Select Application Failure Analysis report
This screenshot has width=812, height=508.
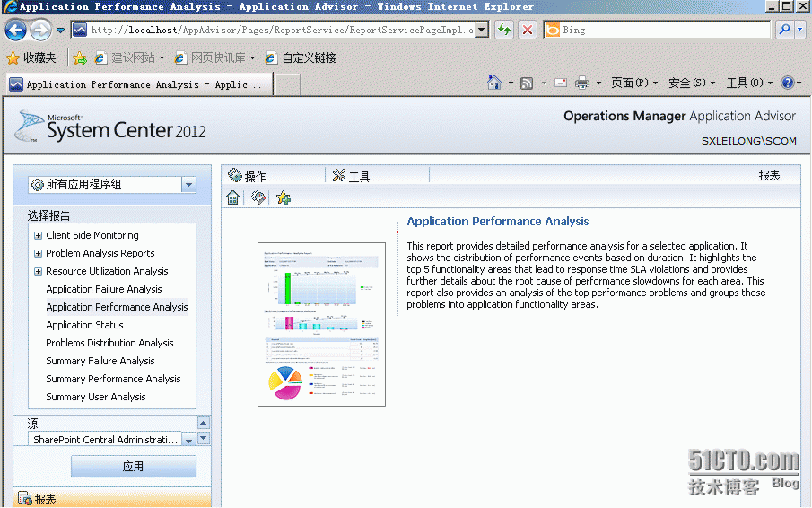click(x=103, y=289)
